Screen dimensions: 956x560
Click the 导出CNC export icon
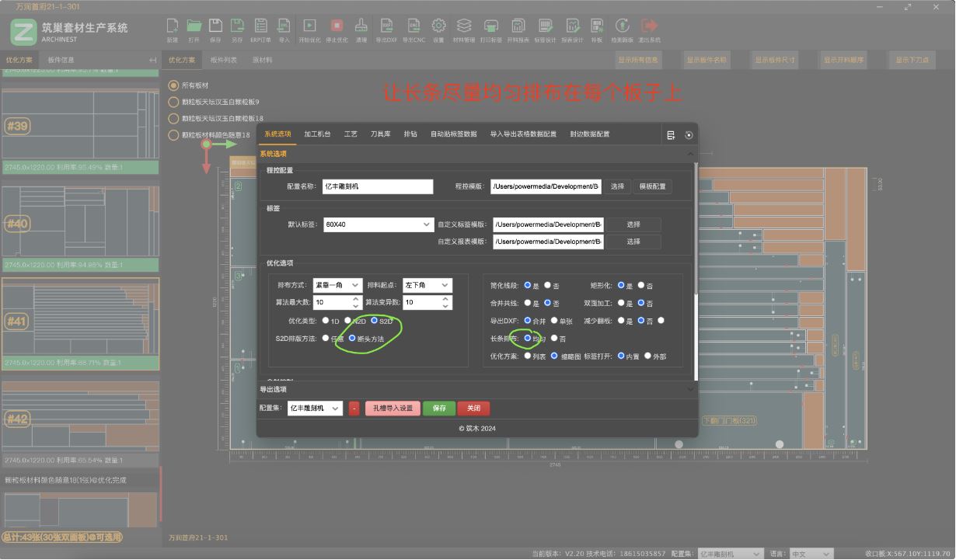(413, 26)
